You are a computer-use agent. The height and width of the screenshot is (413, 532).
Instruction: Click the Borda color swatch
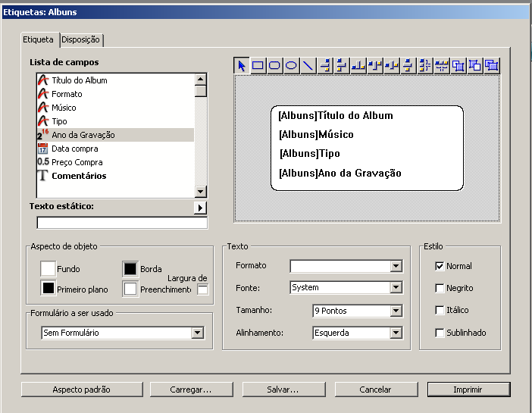pyautogui.click(x=130, y=269)
